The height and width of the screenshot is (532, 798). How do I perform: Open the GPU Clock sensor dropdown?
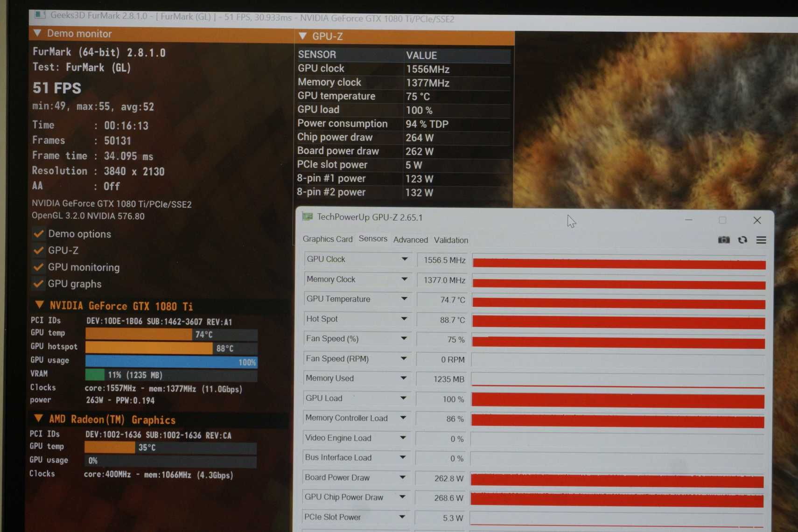coord(405,259)
